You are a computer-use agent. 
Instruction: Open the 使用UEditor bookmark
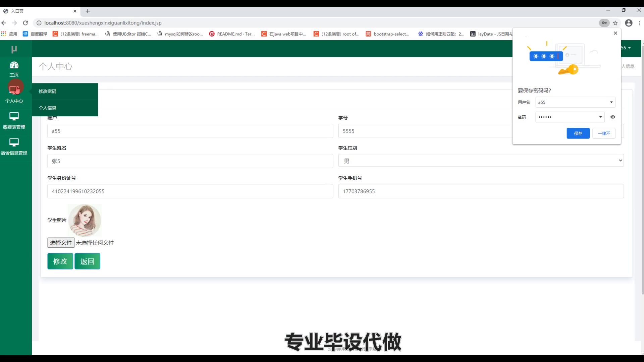point(128,34)
